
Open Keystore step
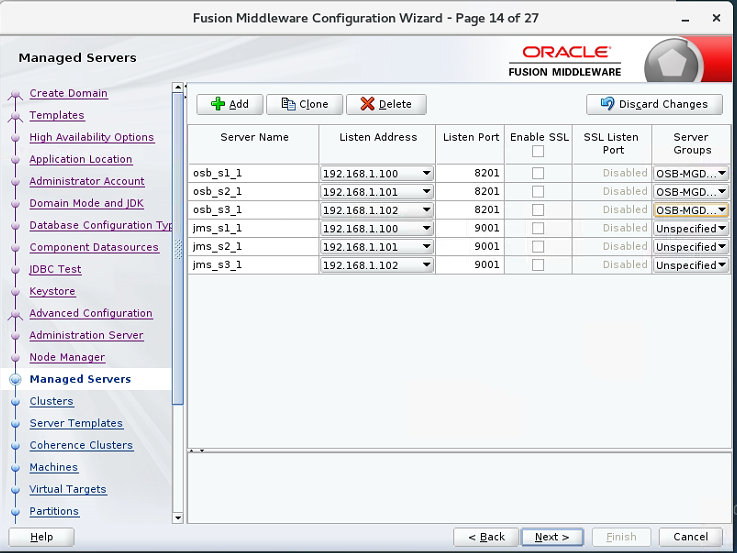[52, 291]
